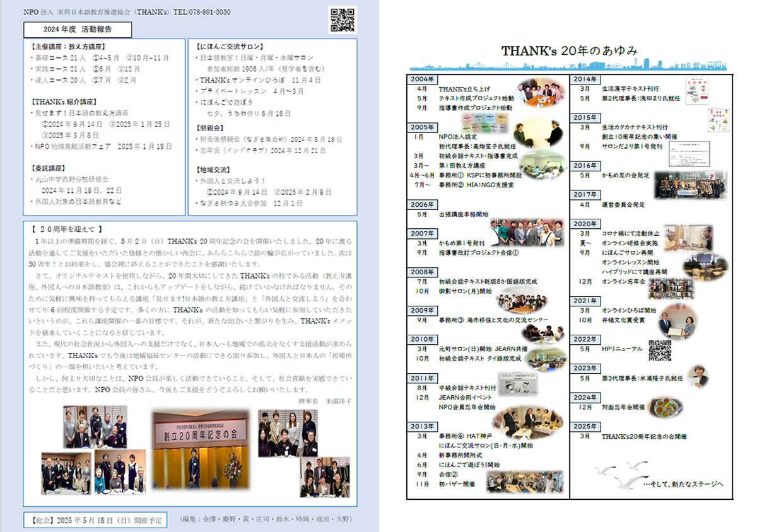Open the portrait photo beside 第3代理事長 entry
The width and height of the screenshot is (757, 532).
[x=698, y=376]
